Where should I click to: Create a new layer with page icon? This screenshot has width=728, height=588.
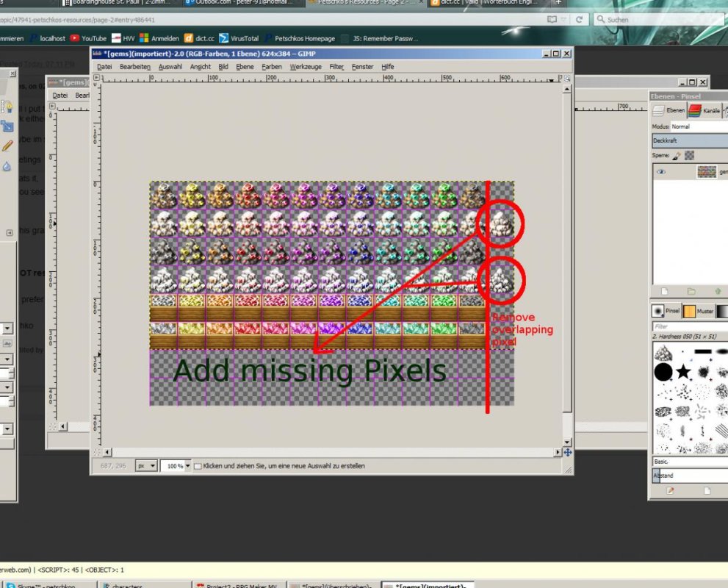coord(665,291)
